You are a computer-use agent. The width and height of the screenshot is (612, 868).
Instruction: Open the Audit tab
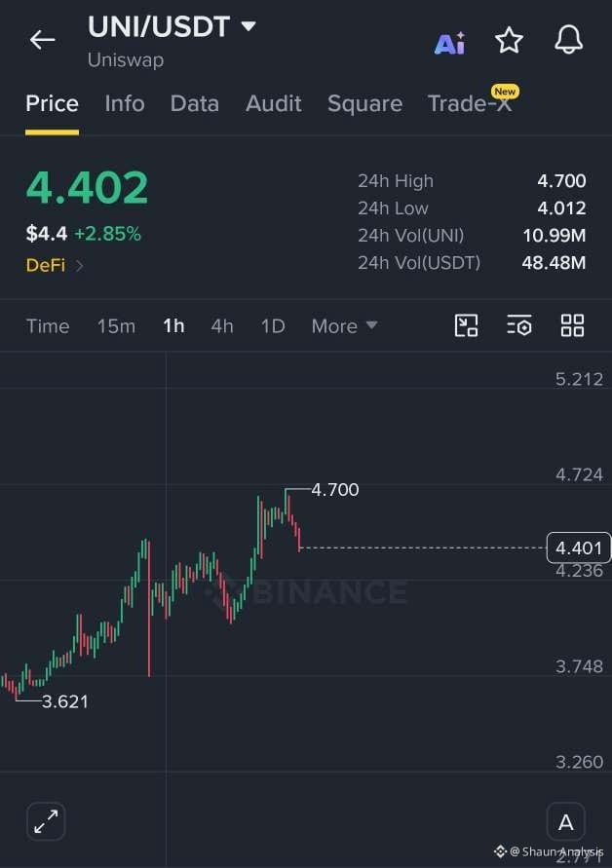(x=274, y=103)
